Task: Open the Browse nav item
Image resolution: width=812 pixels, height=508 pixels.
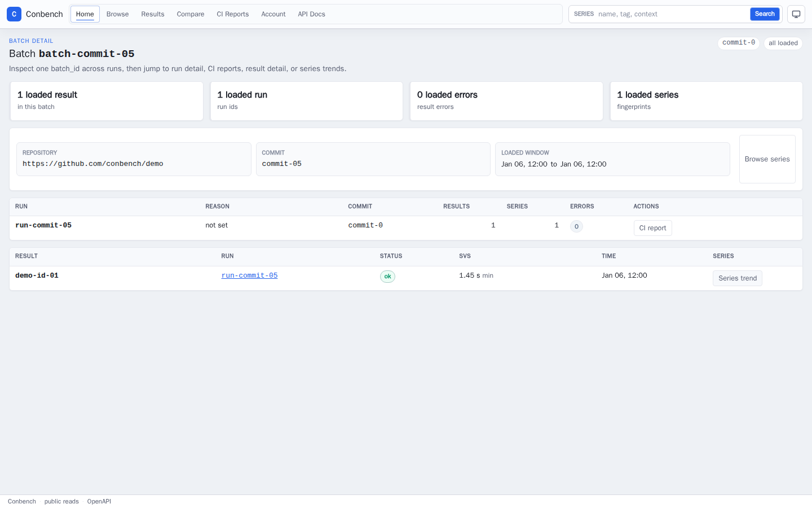Action: pyautogui.click(x=117, y=14)
